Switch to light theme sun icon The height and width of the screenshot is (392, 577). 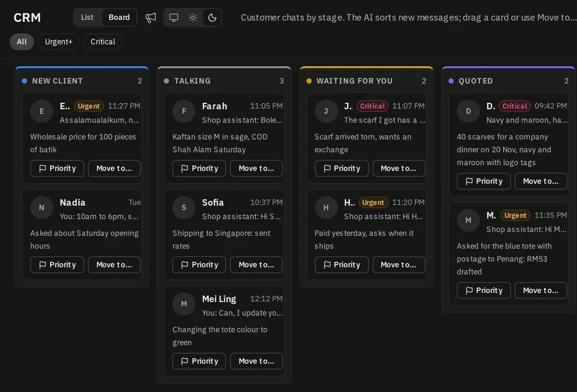[x=193, y=17]
